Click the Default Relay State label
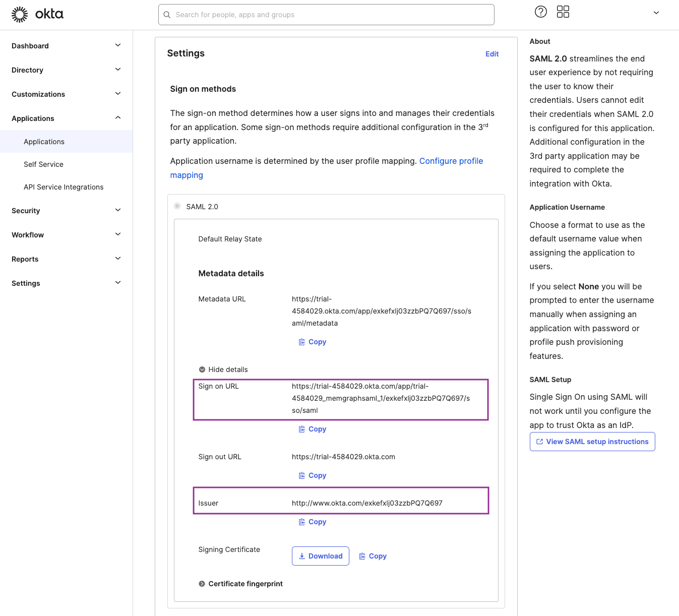The width and height of the screenshot is (679, 616). pos(230,239)
